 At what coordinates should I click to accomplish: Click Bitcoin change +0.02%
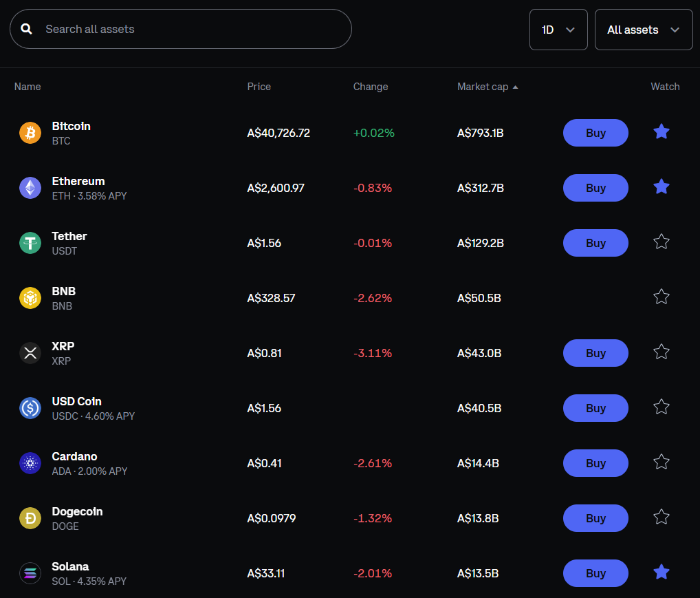pos(374,134)
